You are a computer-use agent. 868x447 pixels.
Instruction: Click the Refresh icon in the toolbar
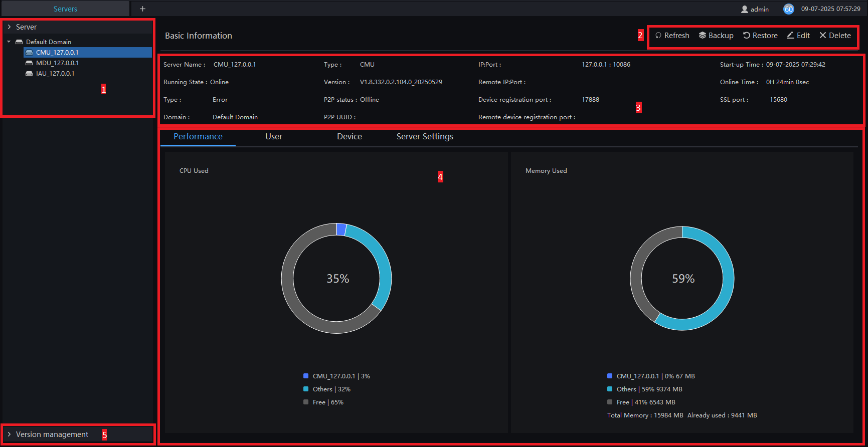pos(658,36)
